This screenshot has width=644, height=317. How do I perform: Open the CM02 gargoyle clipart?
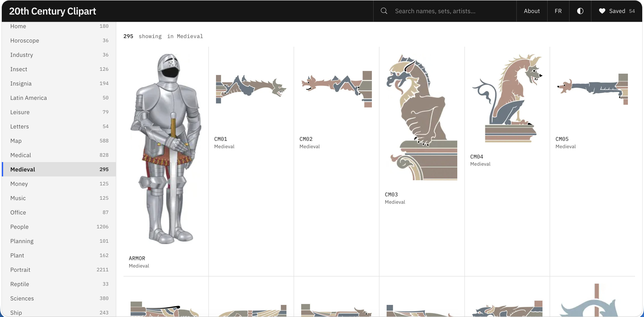click(x=337, y=89)
